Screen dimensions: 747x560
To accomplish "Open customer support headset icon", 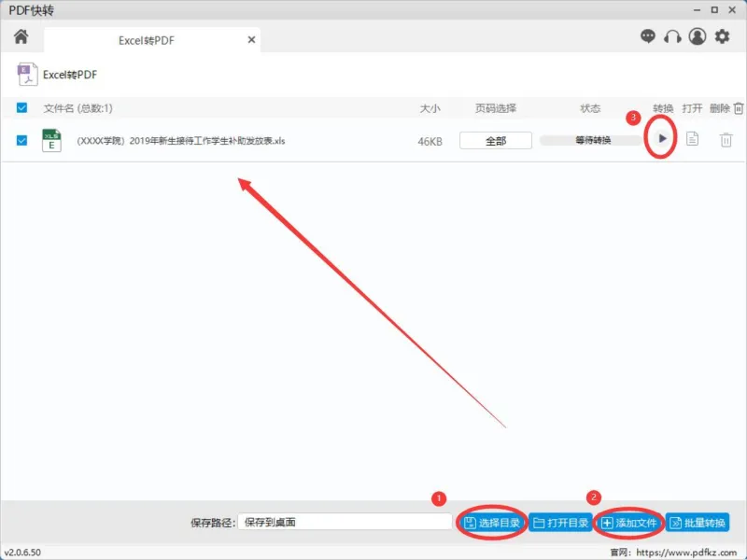I will pos(672,36).
